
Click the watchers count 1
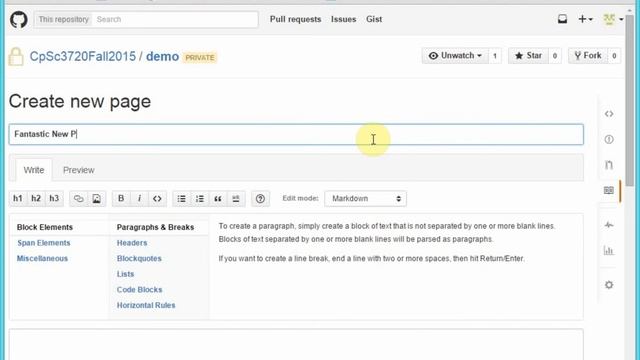pyautogui.click(x=495, y=56)
